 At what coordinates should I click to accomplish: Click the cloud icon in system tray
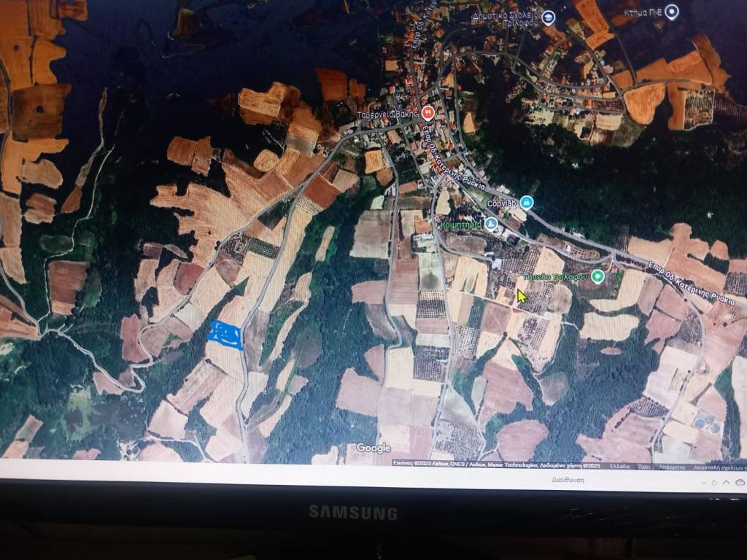738,482
